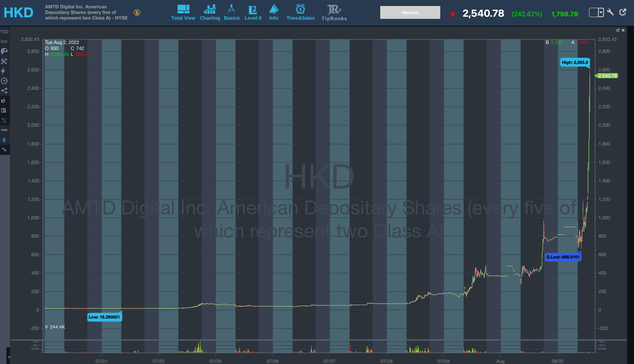Click the current price tag 2,540.78 on axis
The height and width of the screenshot is (364, 634).
607,76
